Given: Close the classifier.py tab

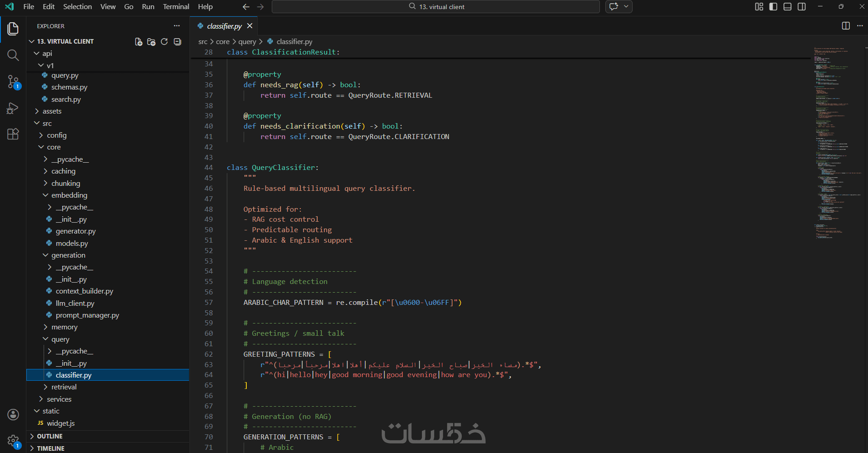Looking at the screenshot, I should click(x=249, y=26).
